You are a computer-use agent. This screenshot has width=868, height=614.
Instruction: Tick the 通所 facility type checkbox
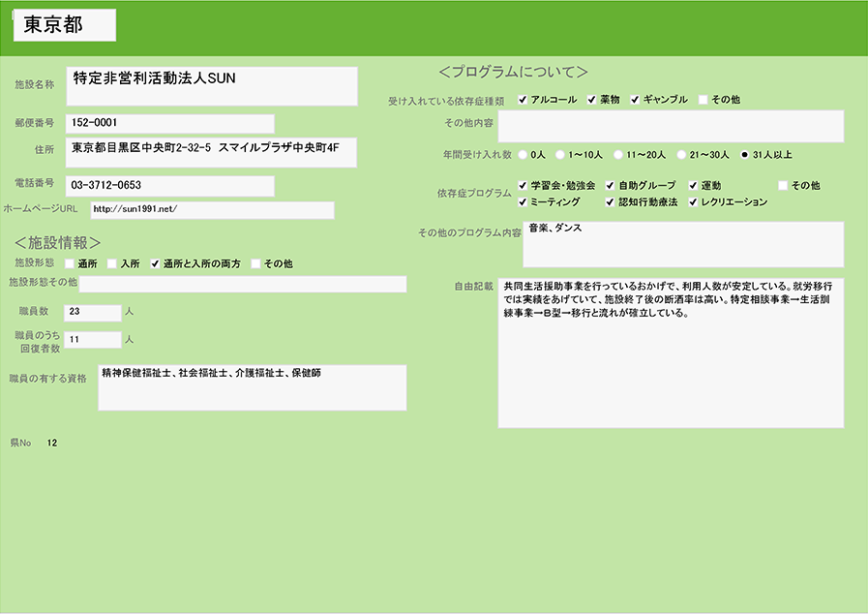[x=70, y=263]
